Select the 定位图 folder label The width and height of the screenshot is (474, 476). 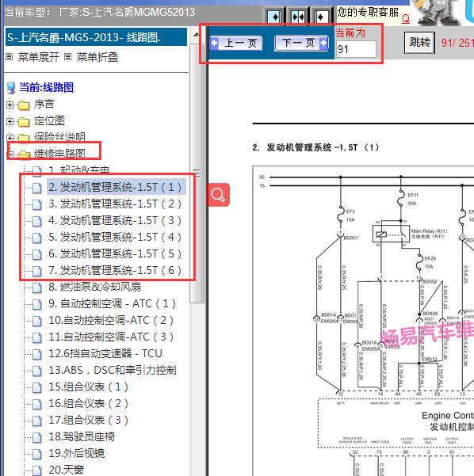tap(49, 121)
